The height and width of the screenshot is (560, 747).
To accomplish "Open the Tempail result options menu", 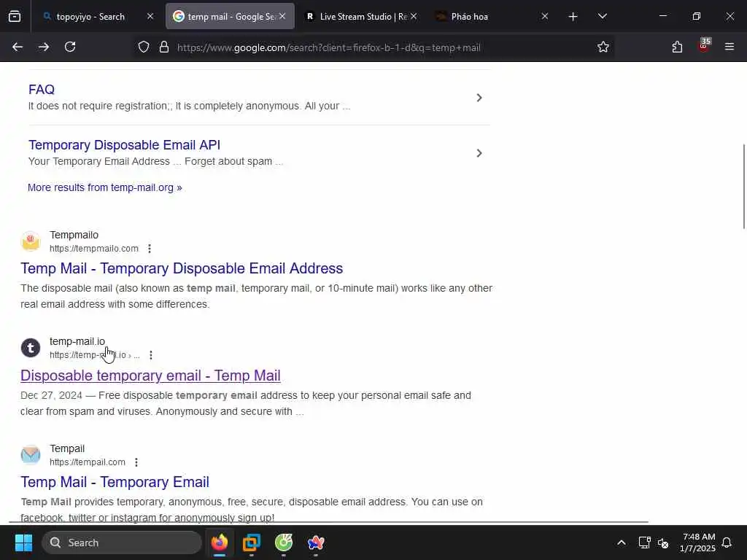I will (136, 462).
